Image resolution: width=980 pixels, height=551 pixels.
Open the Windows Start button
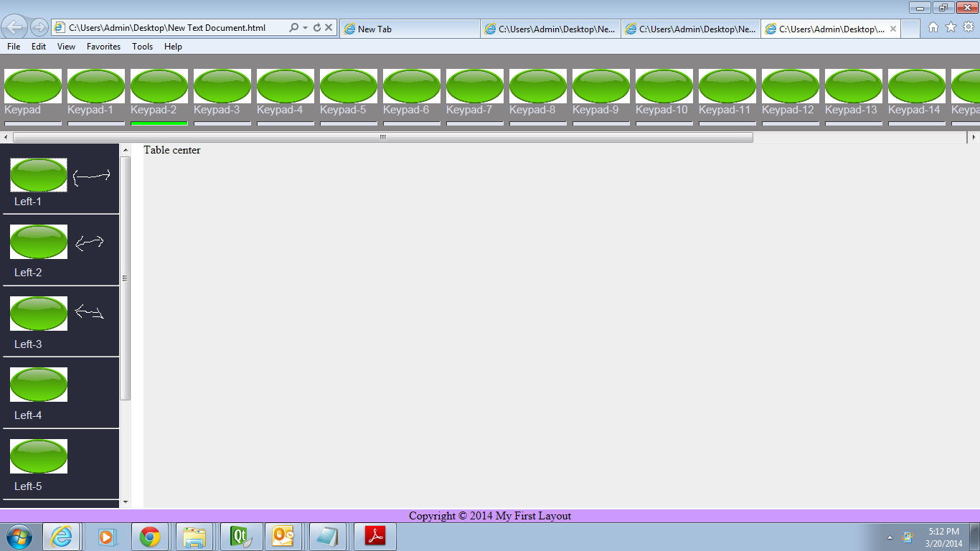pyautogui.click(x=19, y=537)
